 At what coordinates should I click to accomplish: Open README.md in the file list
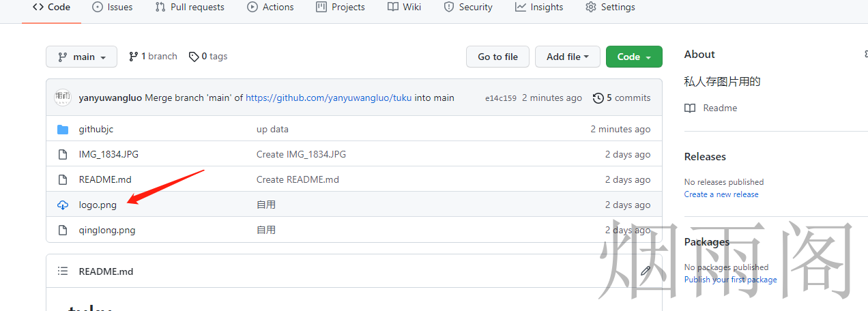105,179
